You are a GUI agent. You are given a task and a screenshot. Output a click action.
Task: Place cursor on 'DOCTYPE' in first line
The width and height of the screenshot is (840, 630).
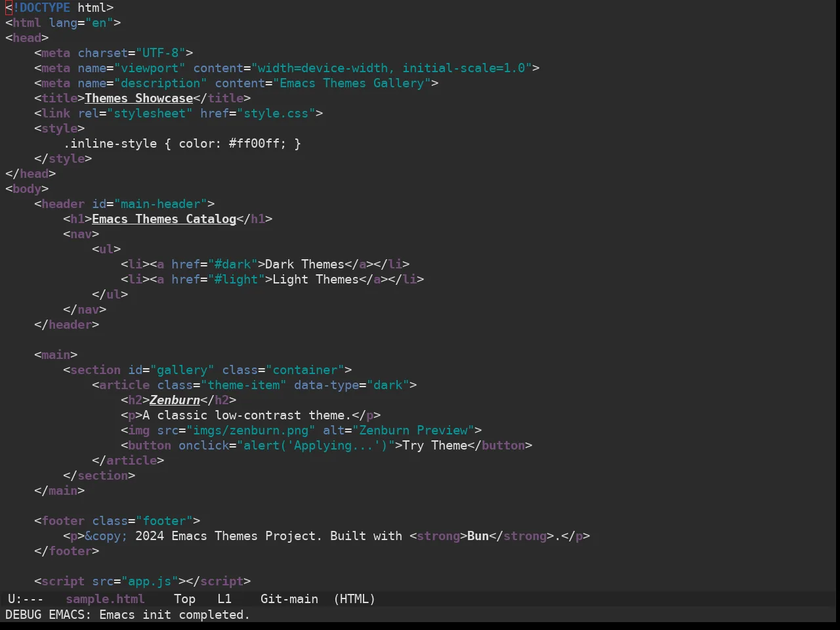[45, 8]
